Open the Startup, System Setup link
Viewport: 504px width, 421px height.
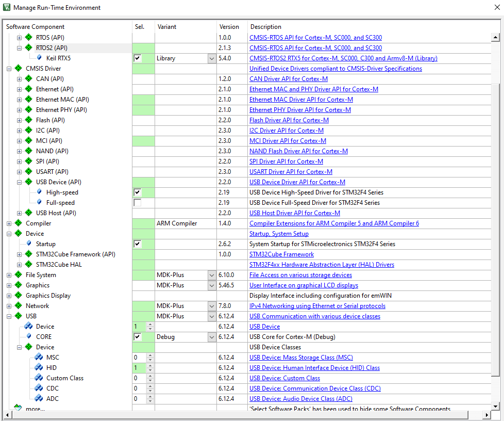[279, 234]
